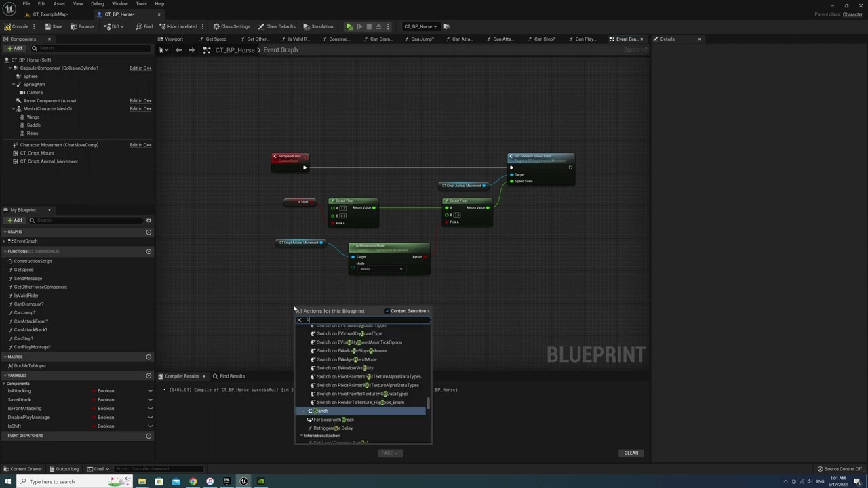Image resolution: width=868 pixels, height=488 pixels.
Task: Click Add in the Components panel
Action: [14, 48]
